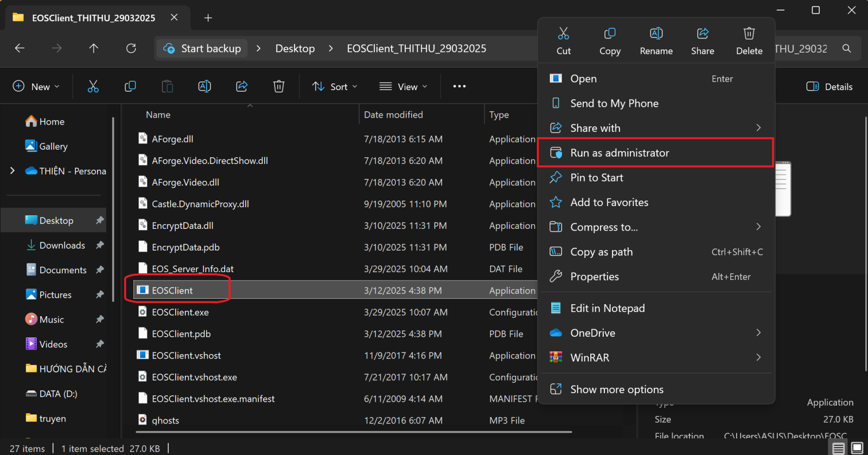Viewport: 868px width, 455px height.
Task: Click the toolbar Share icon
Action: (x=242, y=86)
